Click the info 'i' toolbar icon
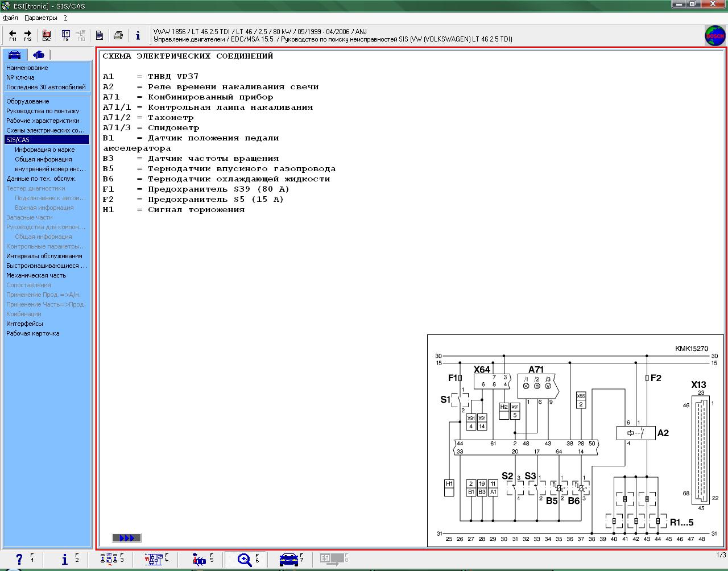The width and height of the screenshot is (728, 571). (138, 35)
